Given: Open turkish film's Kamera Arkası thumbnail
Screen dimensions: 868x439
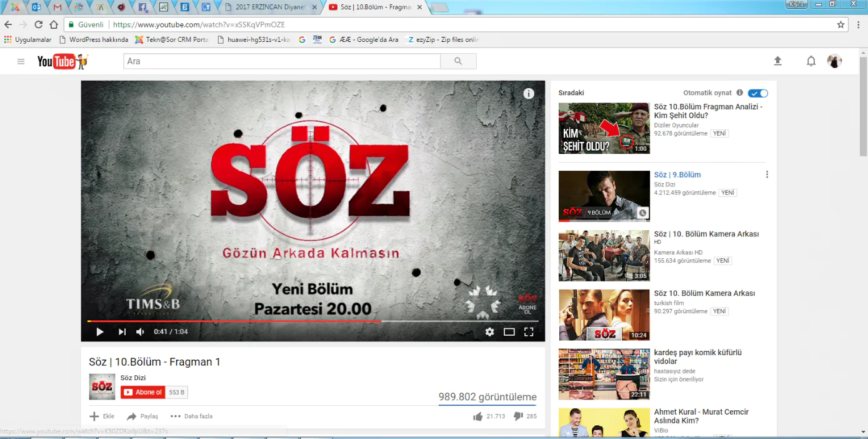Looking at the screenshot, I should click(x=604, y=315).
